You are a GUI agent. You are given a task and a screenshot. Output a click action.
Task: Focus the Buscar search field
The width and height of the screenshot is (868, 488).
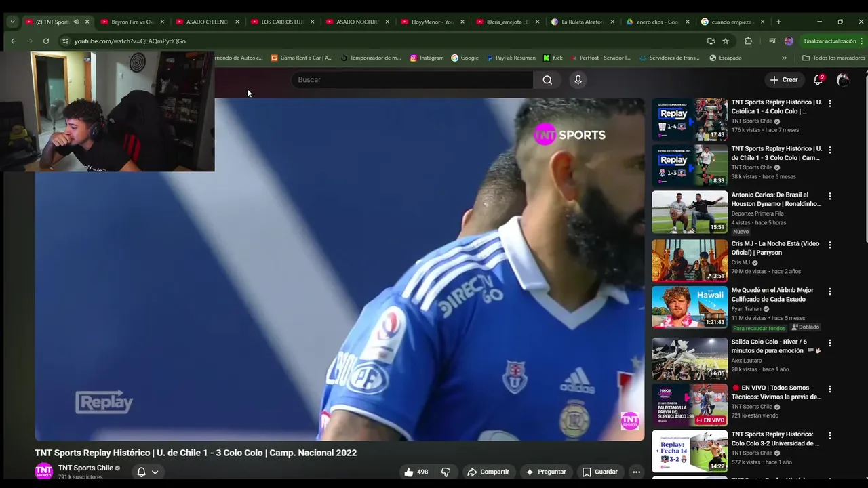(x=412, y=80)
